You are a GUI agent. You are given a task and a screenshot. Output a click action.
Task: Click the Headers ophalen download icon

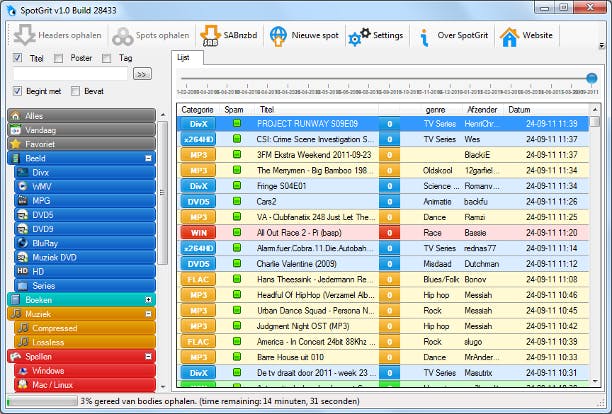pyautogui.click(x=24, y=35)
